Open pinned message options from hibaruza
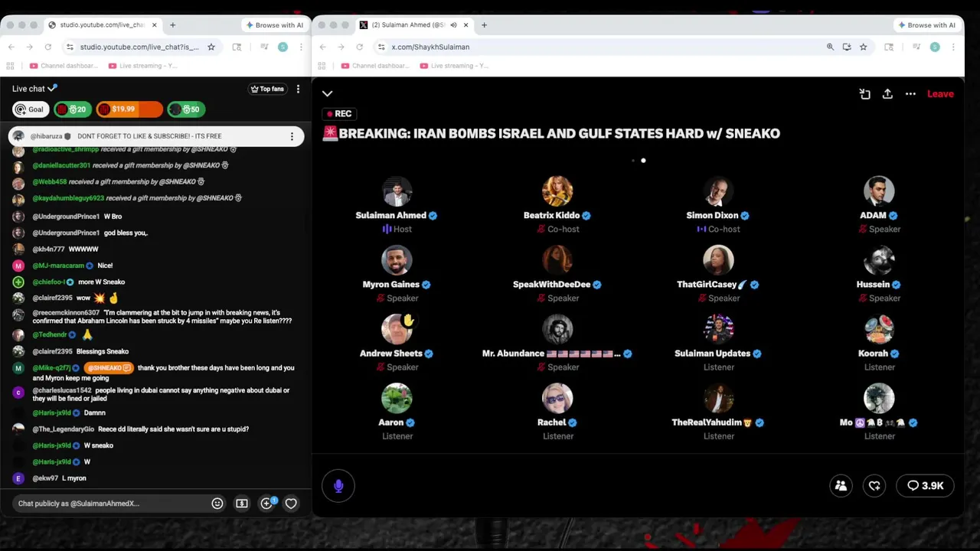 [292, 136]
